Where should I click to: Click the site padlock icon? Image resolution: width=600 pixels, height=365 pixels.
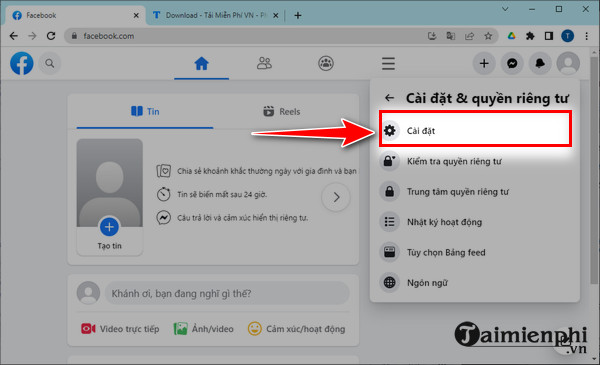74,36
